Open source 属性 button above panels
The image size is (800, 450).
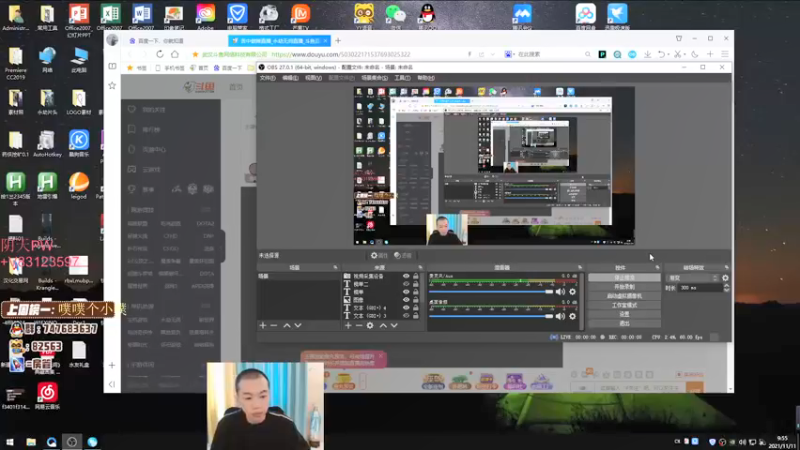point(379,256)
